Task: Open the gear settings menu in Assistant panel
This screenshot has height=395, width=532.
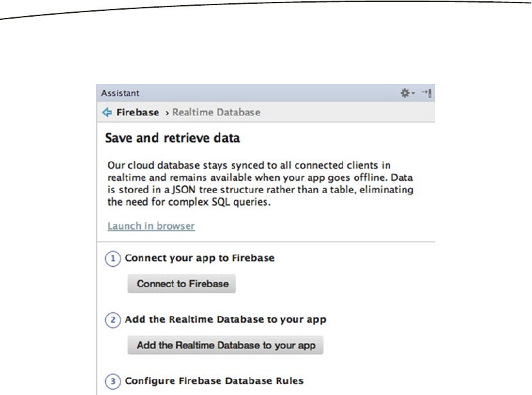Action: coord(408,93)
